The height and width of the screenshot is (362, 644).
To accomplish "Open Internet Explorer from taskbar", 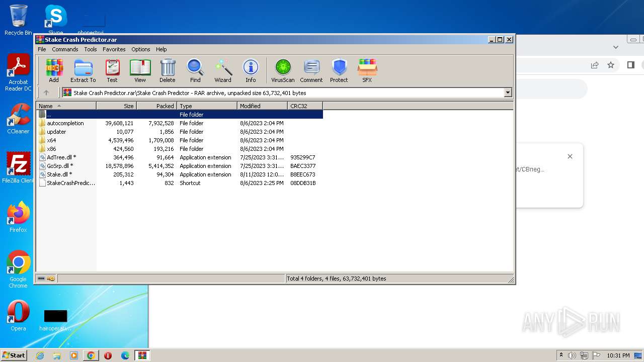I will [40, 355].
